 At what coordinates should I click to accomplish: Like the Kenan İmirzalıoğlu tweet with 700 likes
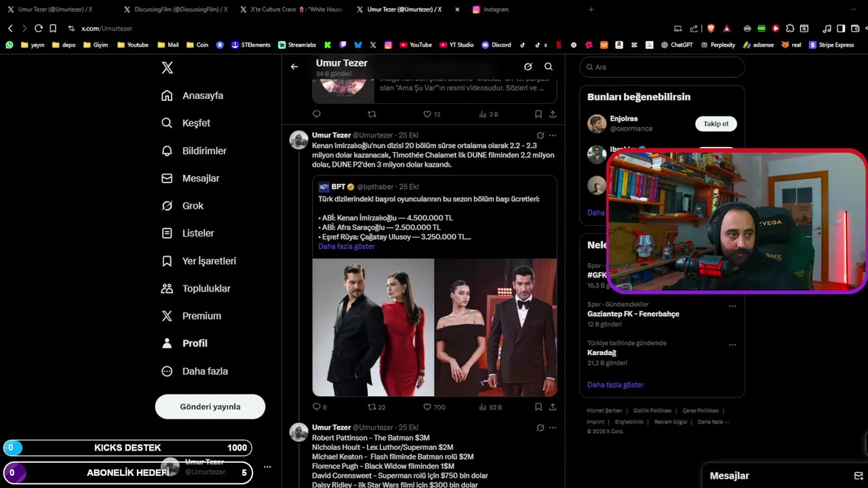435,407
